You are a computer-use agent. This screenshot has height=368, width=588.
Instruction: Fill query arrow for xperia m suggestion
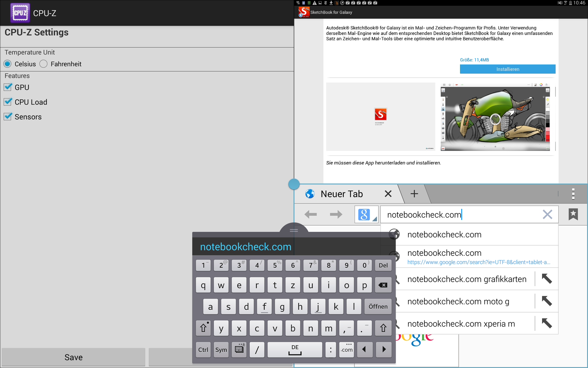coord(547,323)
